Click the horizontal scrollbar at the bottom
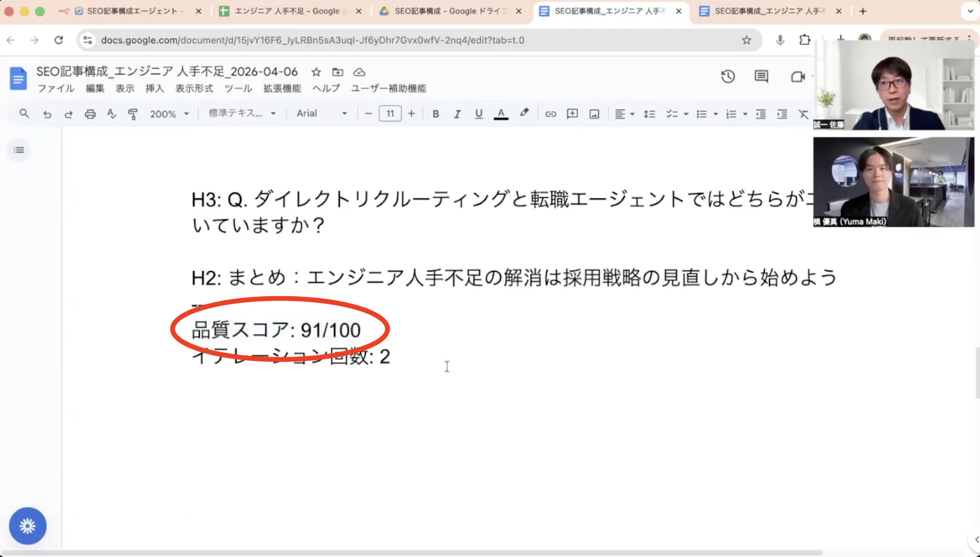 pos(412,553)
